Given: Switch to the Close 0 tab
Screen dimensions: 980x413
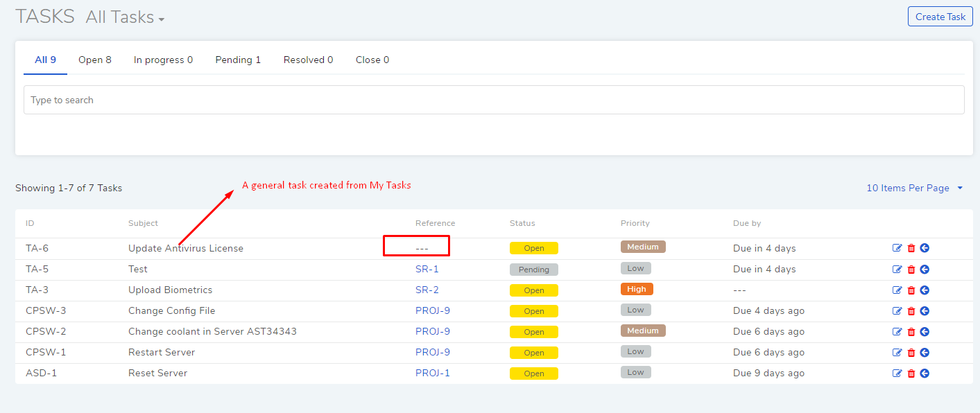Looking at the screenshot, I should pos(372,60).
